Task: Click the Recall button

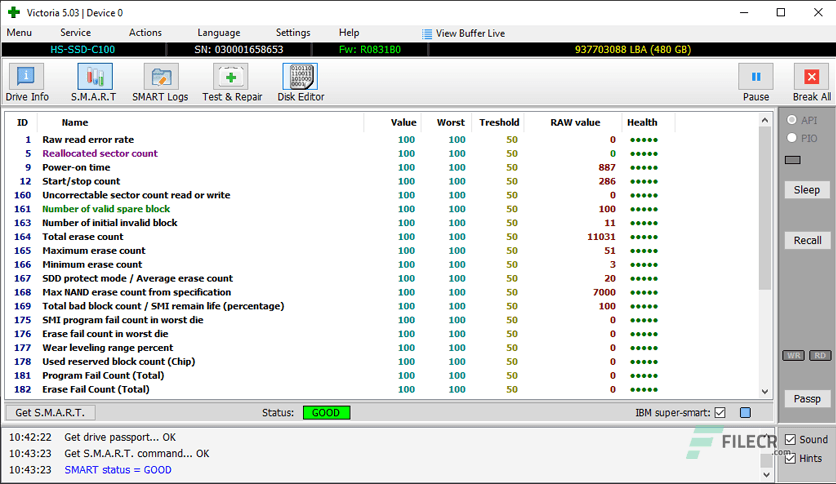Action: 807,240
